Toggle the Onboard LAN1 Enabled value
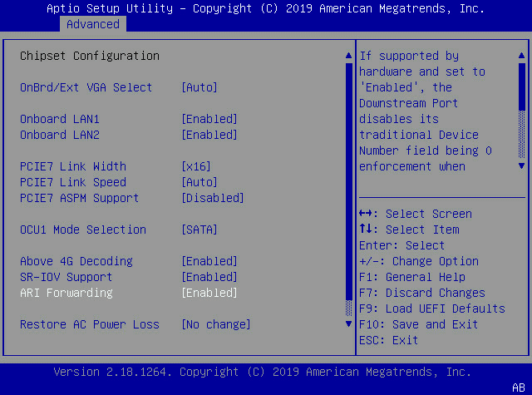This screenshot has height=395, width=532. [209, 119]
